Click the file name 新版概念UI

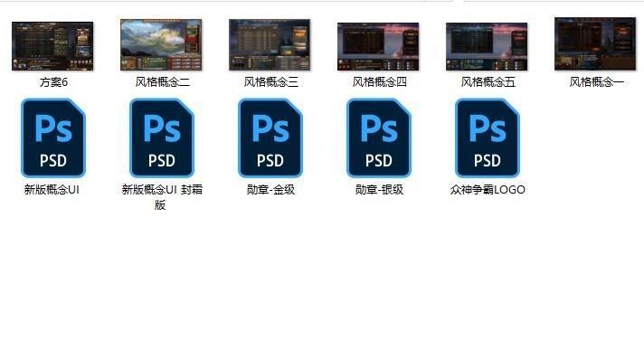(52, 190)
